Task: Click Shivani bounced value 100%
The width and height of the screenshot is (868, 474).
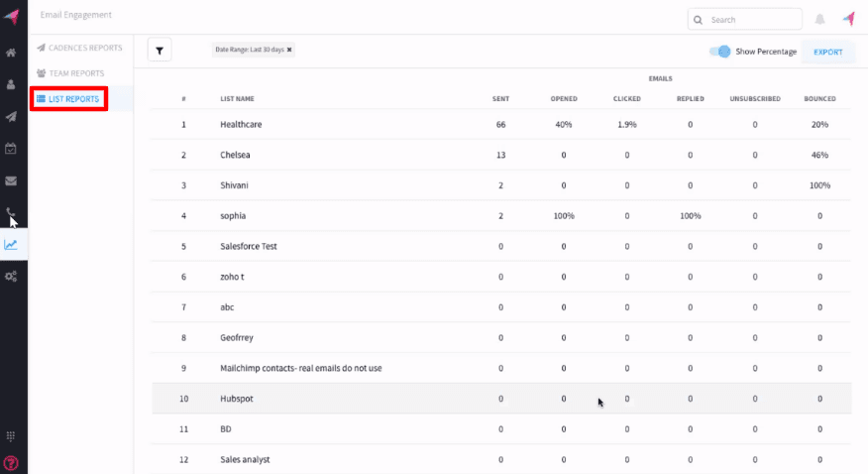Action: pyautogui.click(x=819, y=185)
